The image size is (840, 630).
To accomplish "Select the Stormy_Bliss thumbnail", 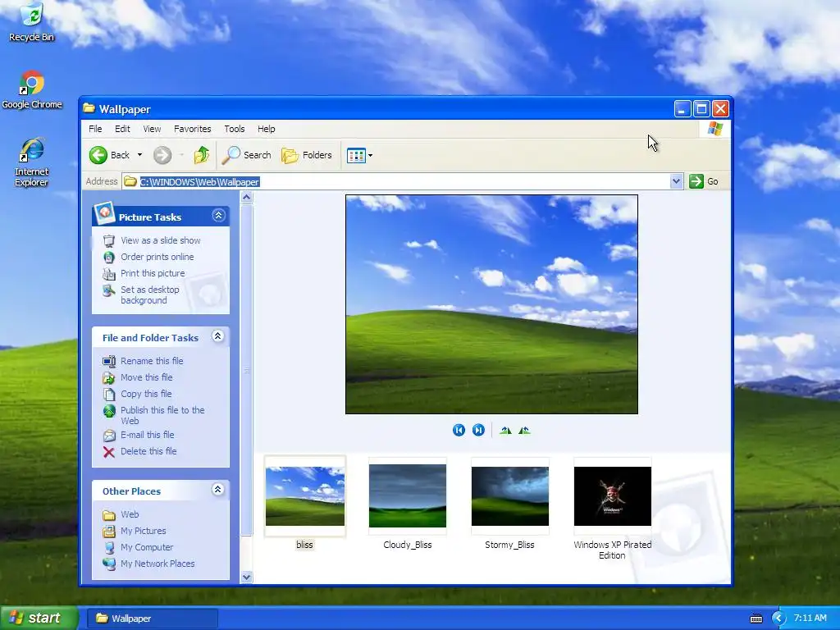I will pos(509,496).
